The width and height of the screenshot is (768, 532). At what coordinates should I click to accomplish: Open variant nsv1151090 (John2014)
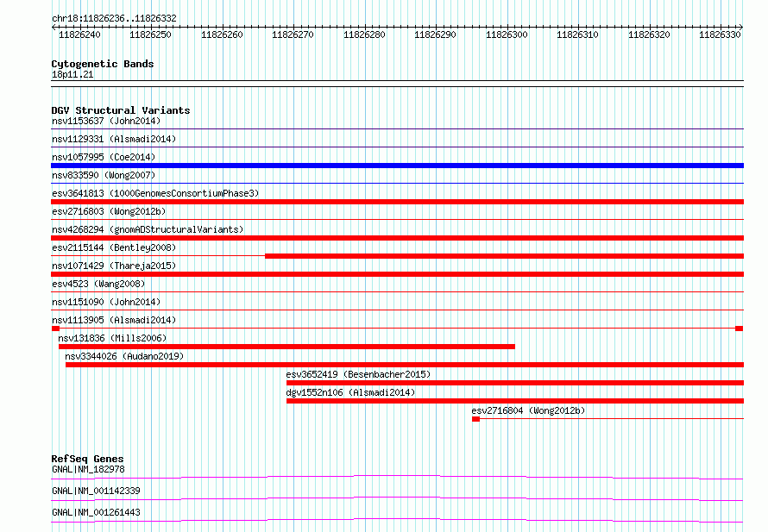(106, 302)
